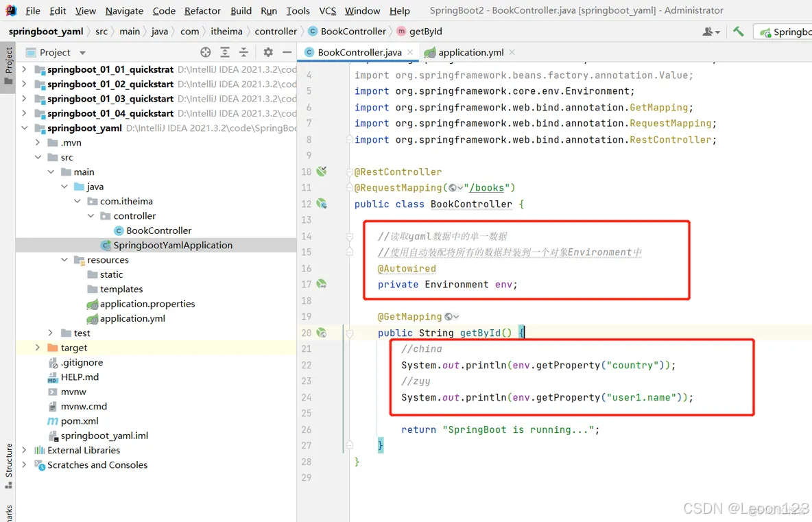The width and height of the screenshot is (812, 522).
Task: Expand the target folder
Action: coord(37,348)
